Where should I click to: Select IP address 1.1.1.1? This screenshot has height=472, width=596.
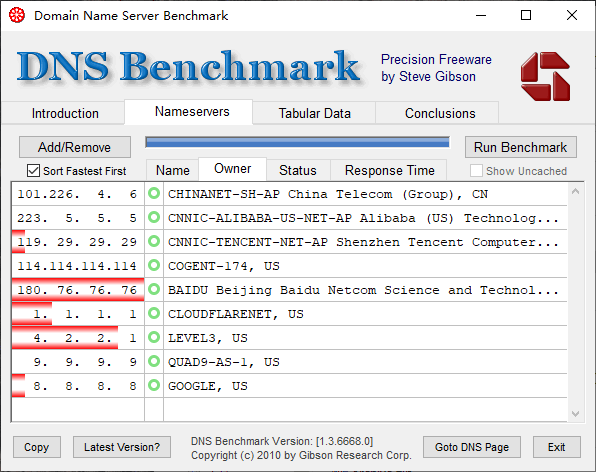(x=84, y=314)
